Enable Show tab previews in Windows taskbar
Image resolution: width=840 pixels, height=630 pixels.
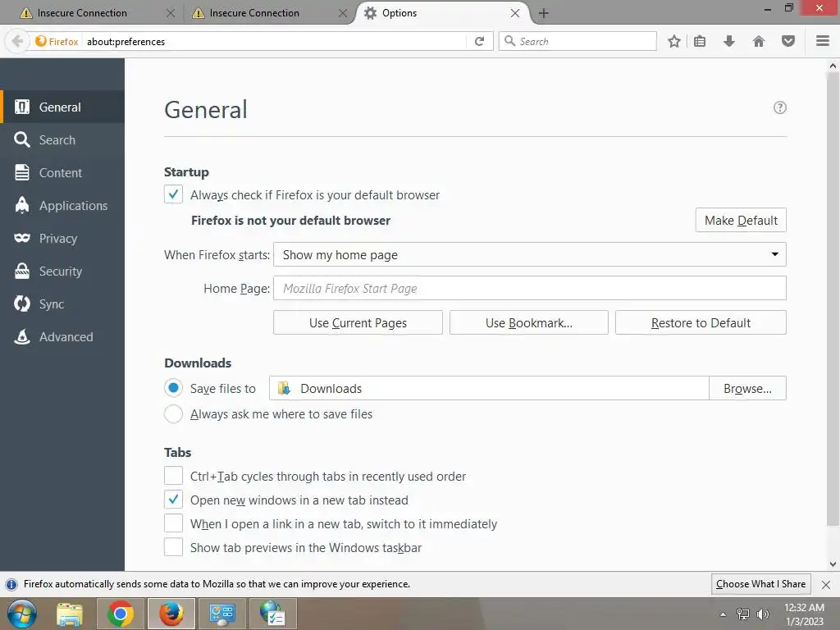click(x=173, y=547)
